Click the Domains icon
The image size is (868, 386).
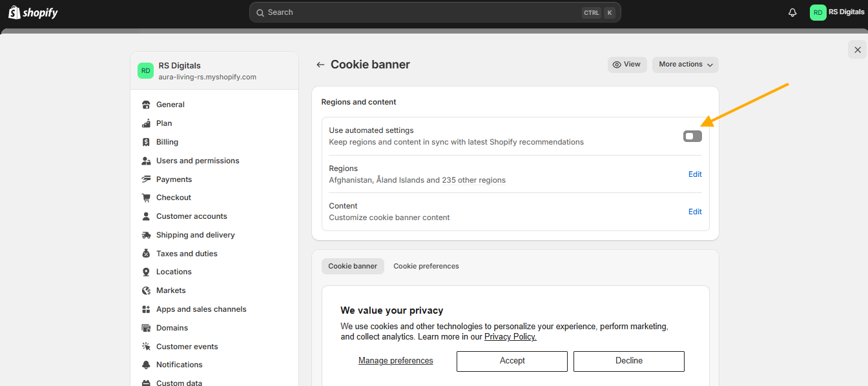coord(146,328)
